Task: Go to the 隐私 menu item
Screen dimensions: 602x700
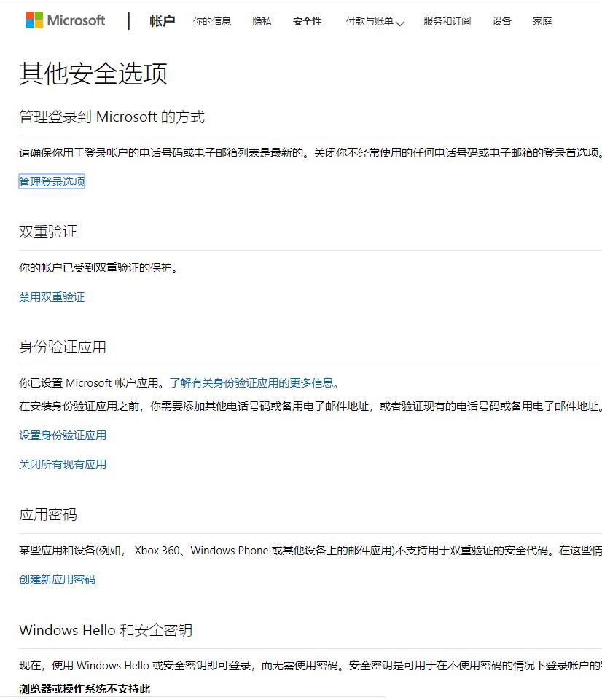Action: tap(262, 21)
